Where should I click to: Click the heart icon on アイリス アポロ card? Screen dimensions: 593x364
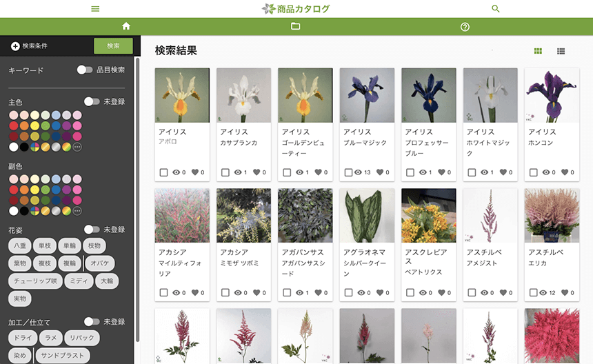tap(195, 172)
